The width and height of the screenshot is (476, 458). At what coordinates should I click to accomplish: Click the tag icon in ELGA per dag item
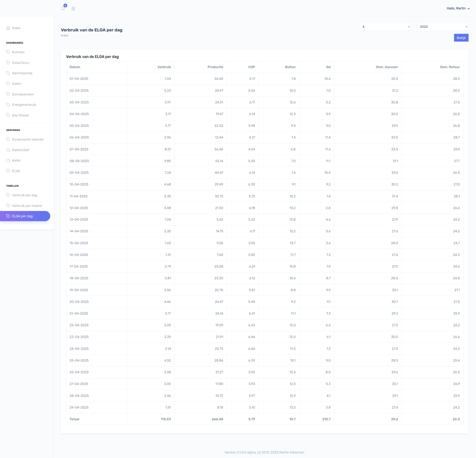pos(8,216)
